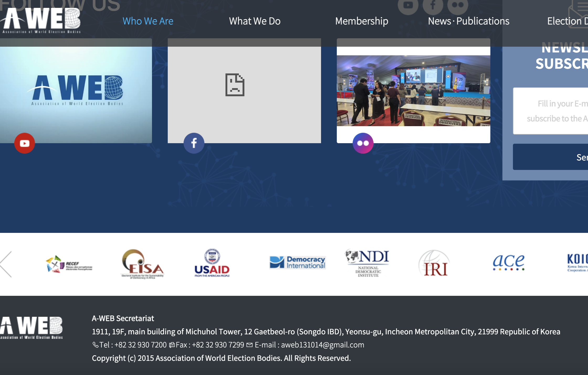Open the ace partner logo
Viewport: 588px width, 375px height.
tap(508, 262)
